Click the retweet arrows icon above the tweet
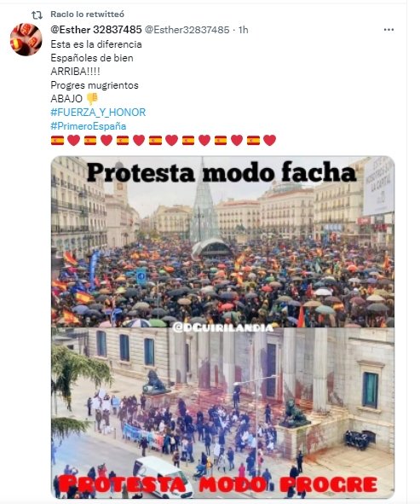420x504 pixels. pos(37,14)
